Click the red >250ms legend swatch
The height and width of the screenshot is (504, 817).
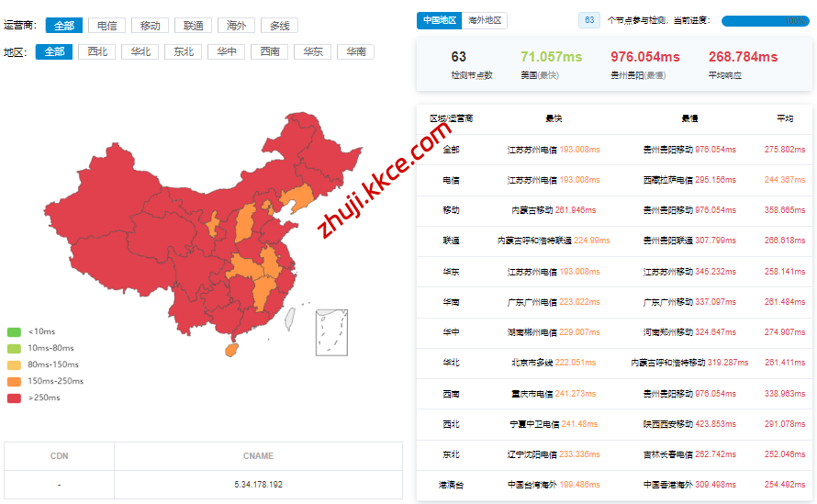[14, 398]
